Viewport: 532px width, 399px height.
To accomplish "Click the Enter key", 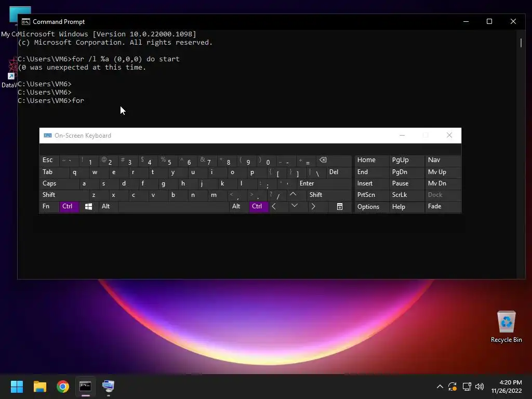I will click(324, 183).
